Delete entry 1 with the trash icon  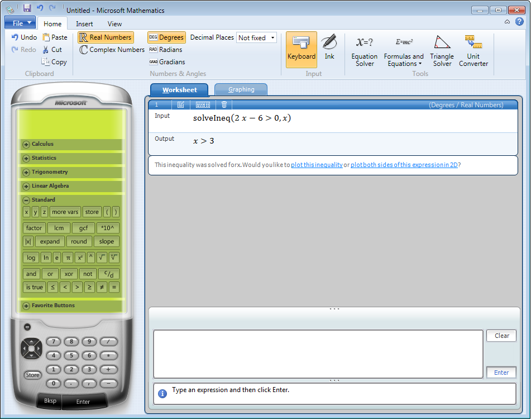coord(224,104)
